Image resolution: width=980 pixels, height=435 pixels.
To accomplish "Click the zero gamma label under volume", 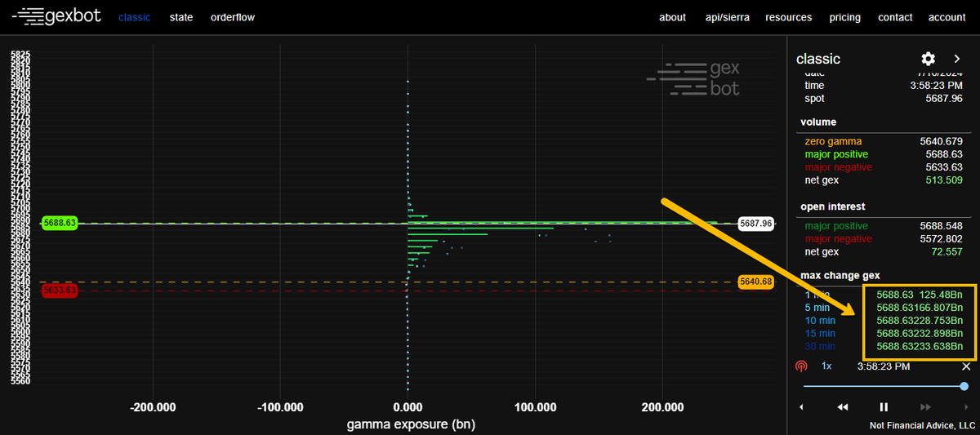I will [x=832, y=141].
